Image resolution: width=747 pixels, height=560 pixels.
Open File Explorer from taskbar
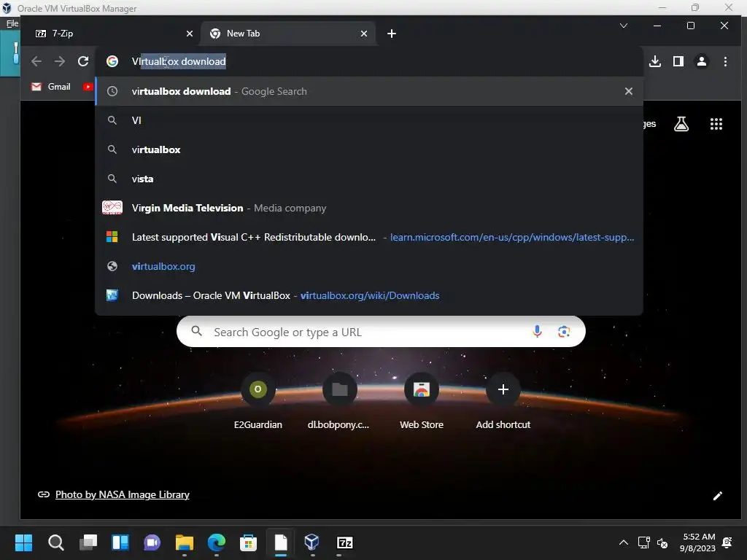coord(185,542)
